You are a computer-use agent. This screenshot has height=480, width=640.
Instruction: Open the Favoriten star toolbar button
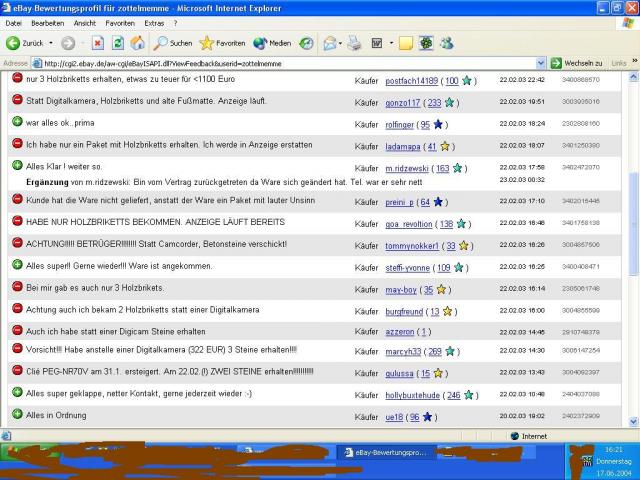[222, 43]
